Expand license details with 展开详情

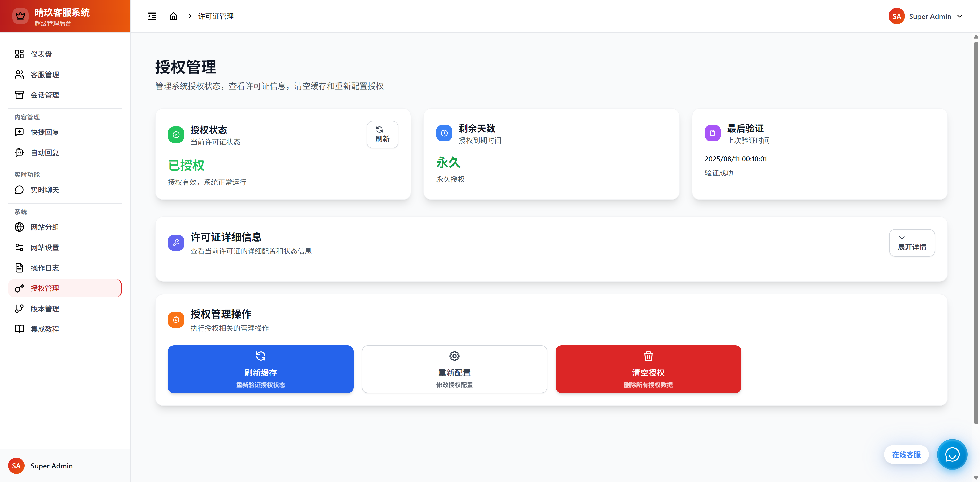pos(912,243)
